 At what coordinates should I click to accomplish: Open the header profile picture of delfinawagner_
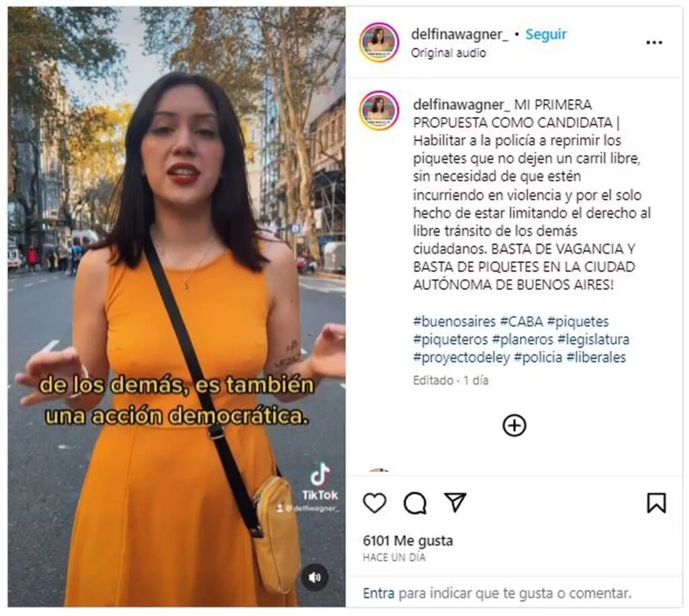click(379, 42)
